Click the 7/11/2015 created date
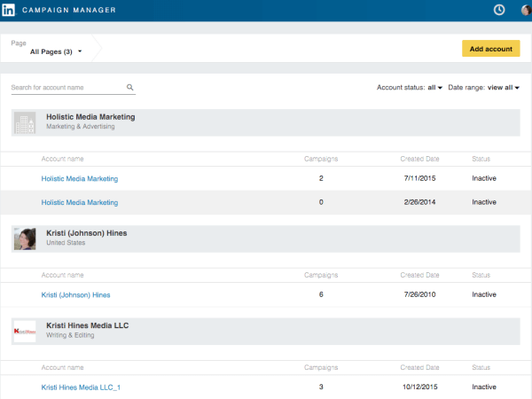The width and height of the screenshot is (532, 399). (419, 178)
